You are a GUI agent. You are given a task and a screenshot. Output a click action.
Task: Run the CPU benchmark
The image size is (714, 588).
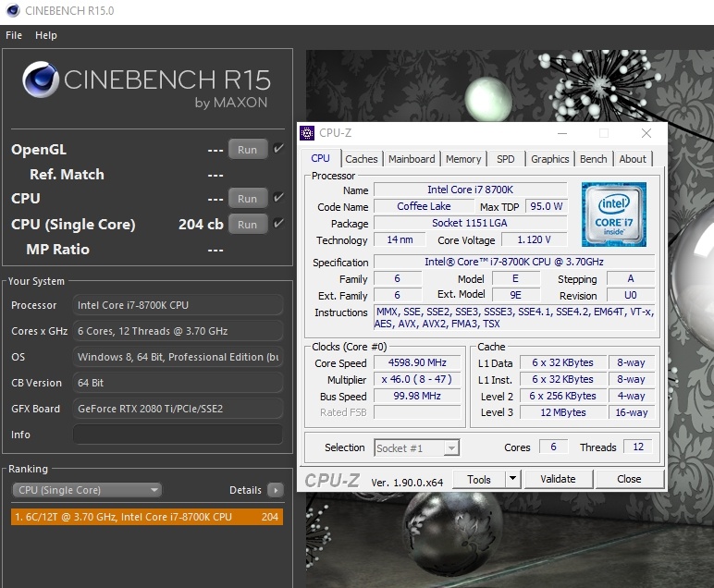coord(248,199)
